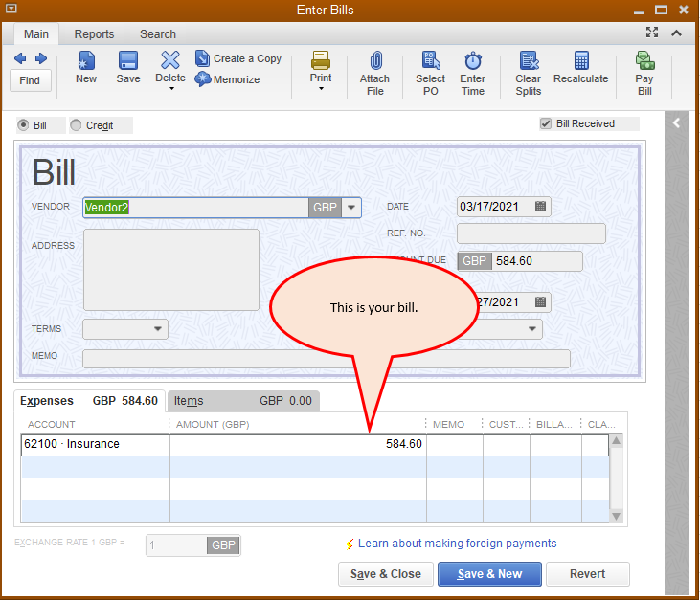The width and height of the screenshot is (700, 600).
Task: Select the 62100 Insurance account cell
Action: coord(95,444)
